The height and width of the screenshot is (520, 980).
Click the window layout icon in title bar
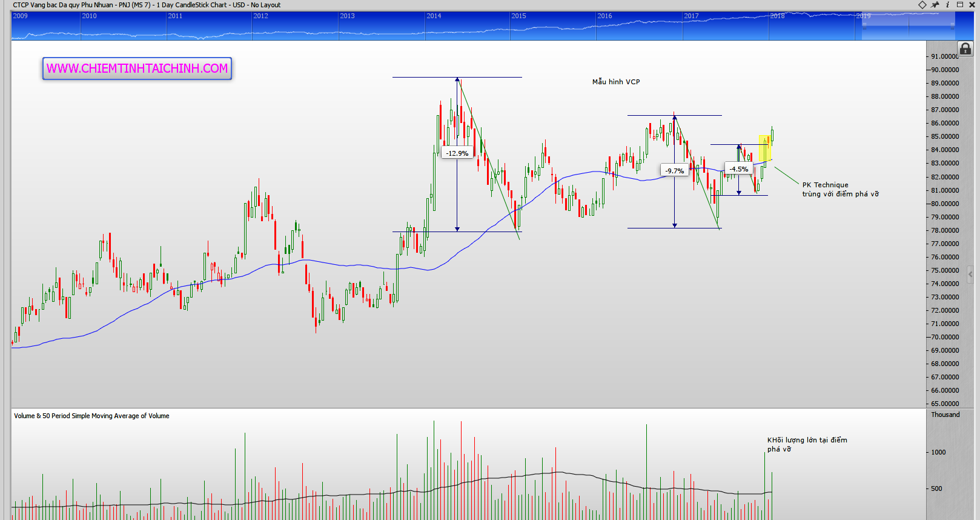(960, 5)
